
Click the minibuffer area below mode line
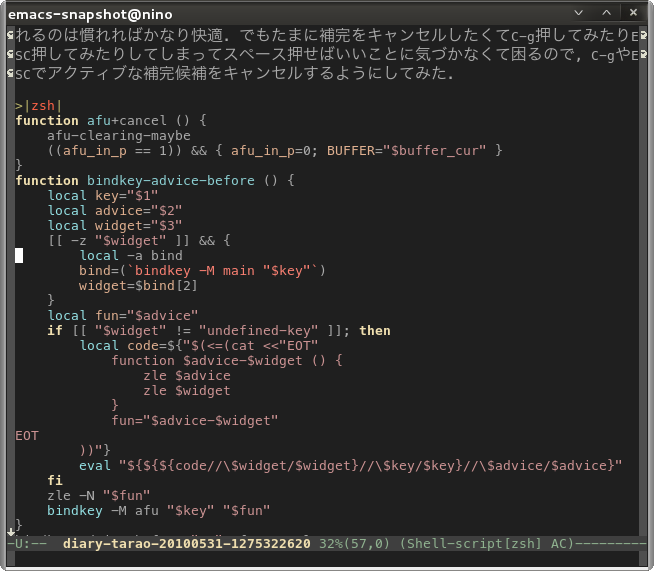[x=327, y=558]
